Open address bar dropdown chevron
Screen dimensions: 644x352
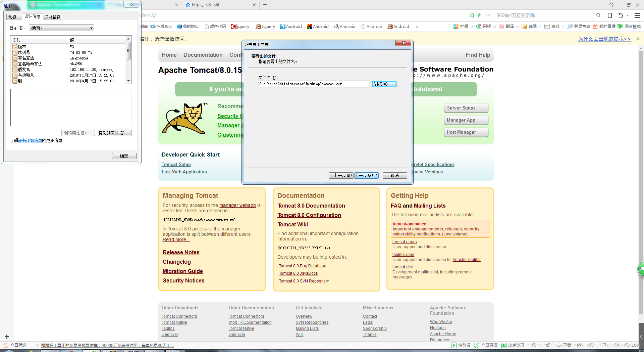[x=488, y=15]
